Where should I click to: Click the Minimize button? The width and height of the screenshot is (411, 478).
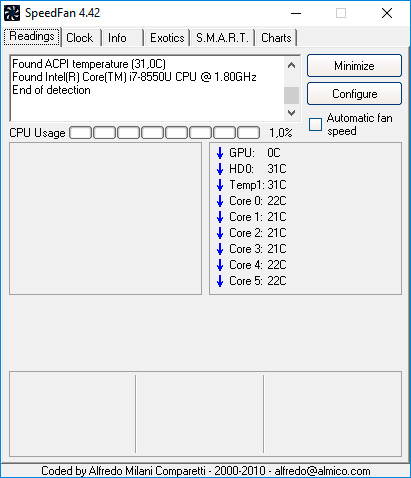pyautogui.click(x=354, y=66)
